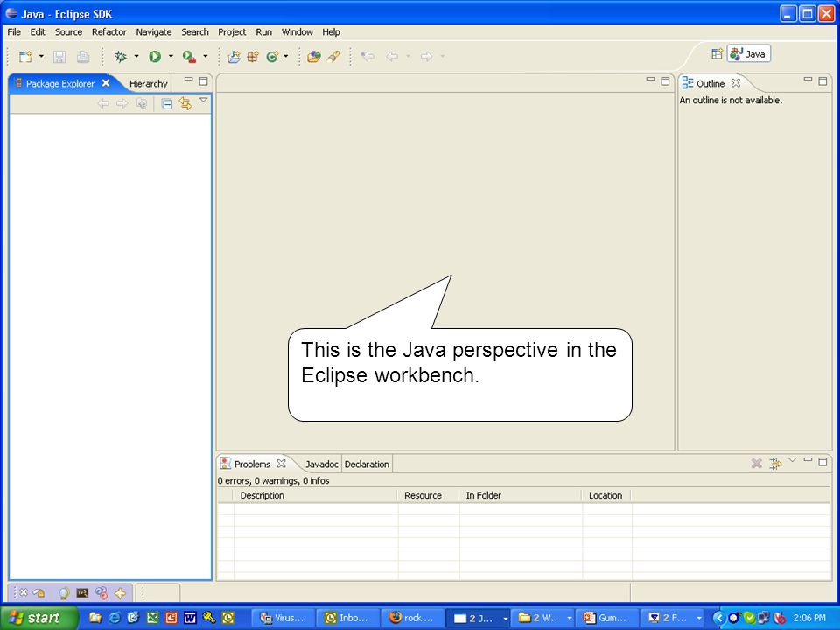Close the Problems view tab
The image size is (840, 630).
pyautogui.click(x=281, y=464)
